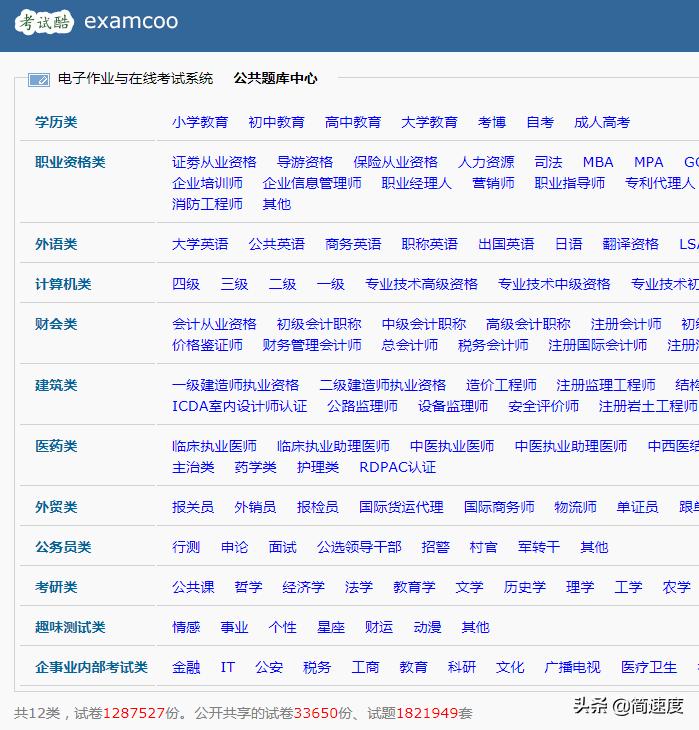Image resolution: width=699 pixels, height=730 pixels.
Task: Open the 医药类 category
Action: coord(56,446)
